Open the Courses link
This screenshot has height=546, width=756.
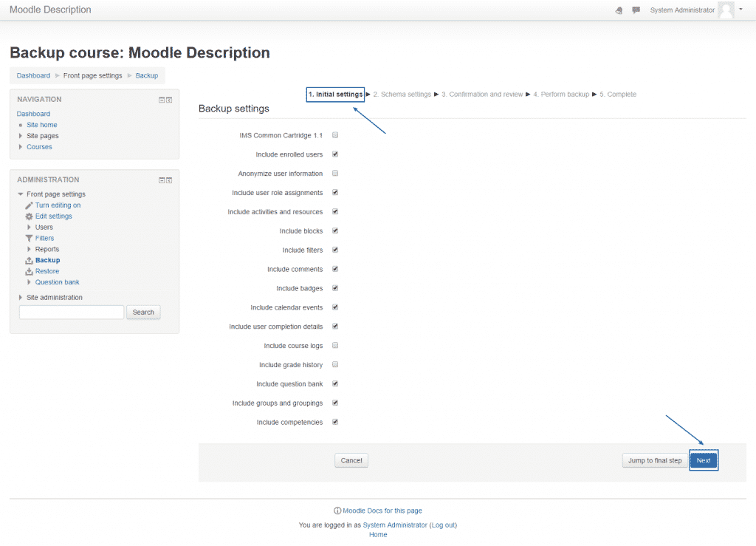(x=39, y=147)
